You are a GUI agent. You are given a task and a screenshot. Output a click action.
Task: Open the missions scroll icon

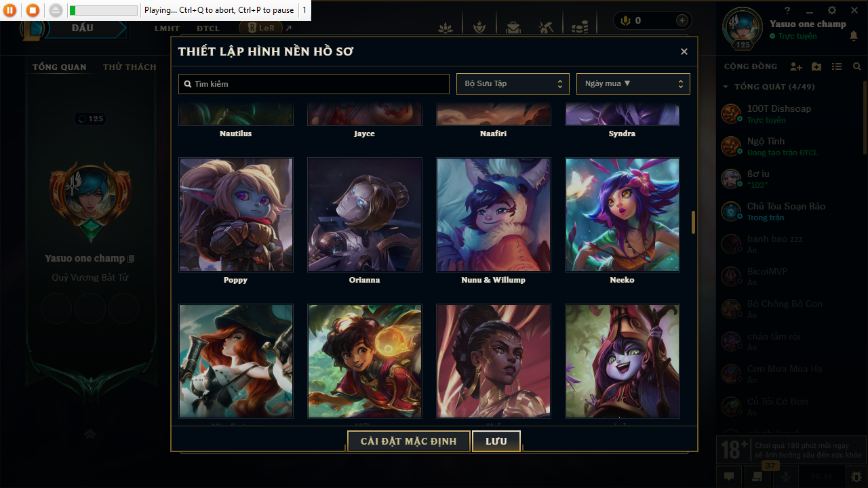click(x=757, y=476)
